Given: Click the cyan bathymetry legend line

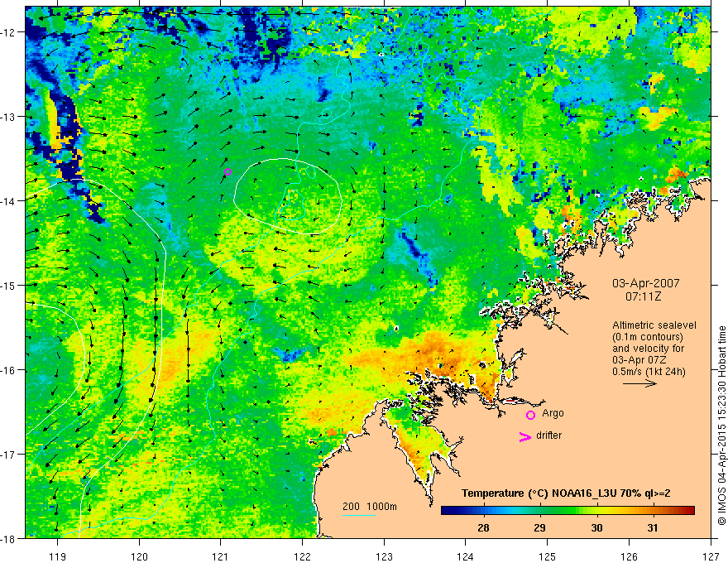Looking at the screenshot, I should [x=359, y=515].
